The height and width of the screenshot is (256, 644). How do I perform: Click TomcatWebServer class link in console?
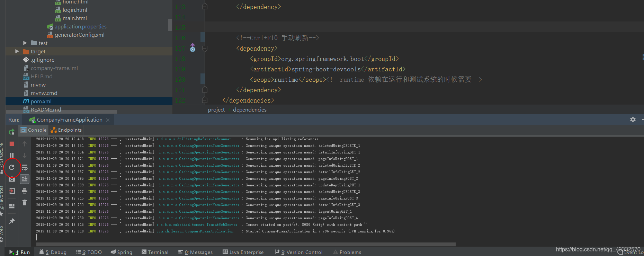pos(197,225)
